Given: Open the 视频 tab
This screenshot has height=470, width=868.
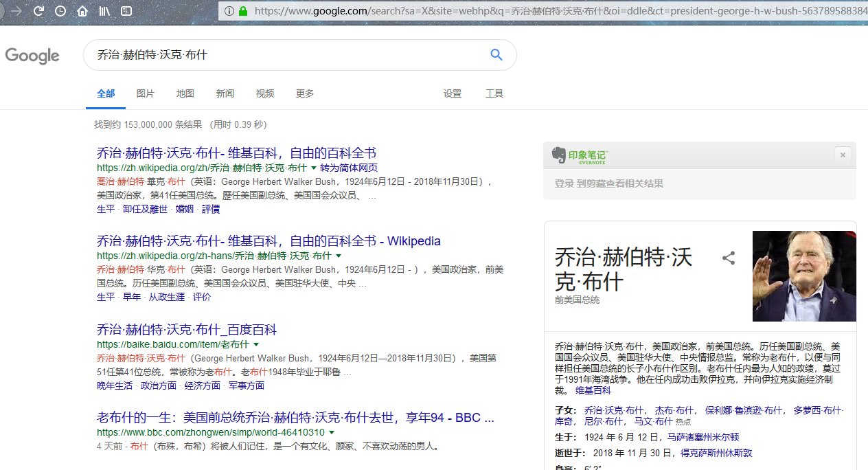Looking at the screenshot, I should click(x=265, y=93).
